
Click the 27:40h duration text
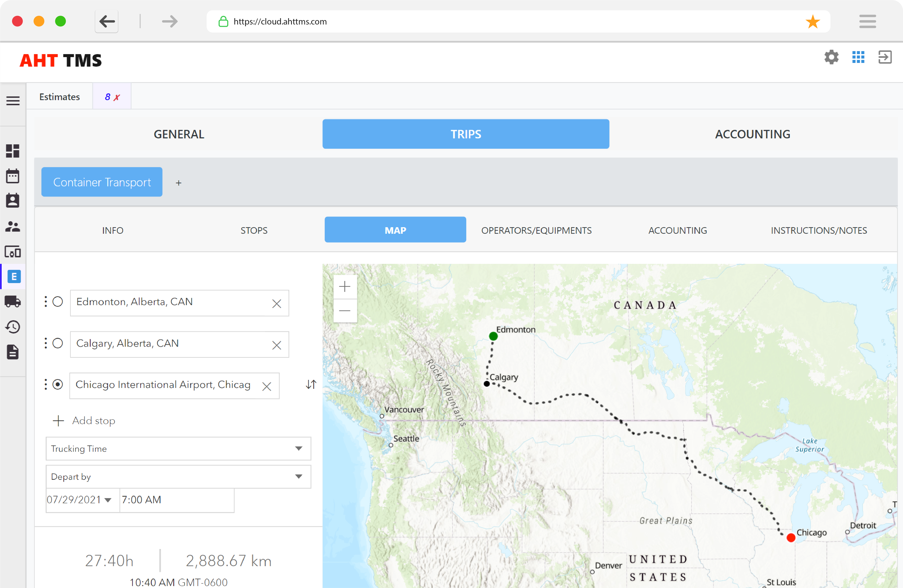pyautogui.click(x=109, y=561)
